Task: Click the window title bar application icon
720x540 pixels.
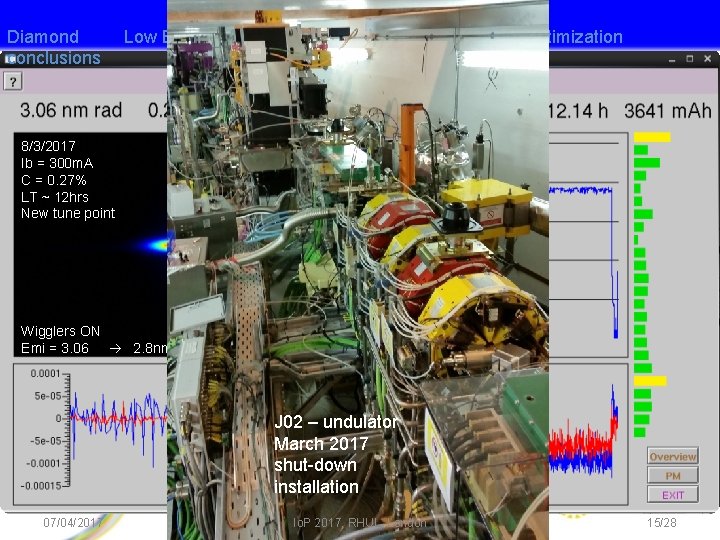Action: click(x=10, y=59)
